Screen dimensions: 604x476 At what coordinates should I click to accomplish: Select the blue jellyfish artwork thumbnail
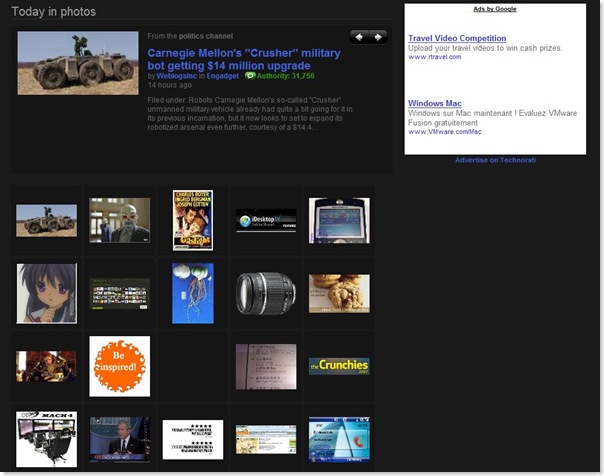pyautogui.click(x=193, y=293)
